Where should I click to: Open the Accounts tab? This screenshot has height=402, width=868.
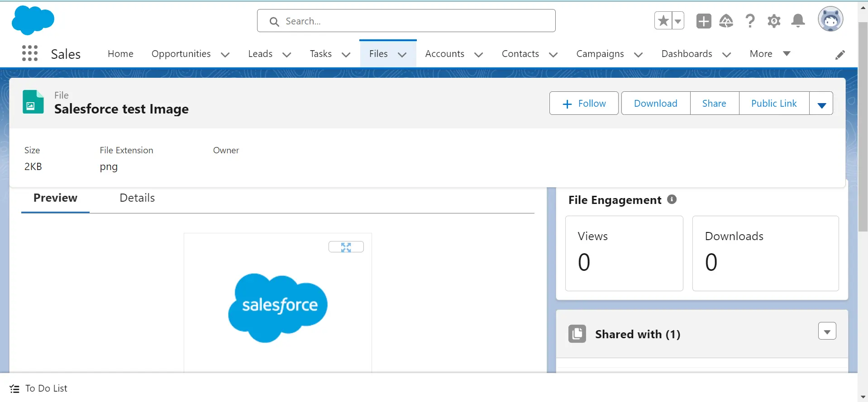point(445,54)
